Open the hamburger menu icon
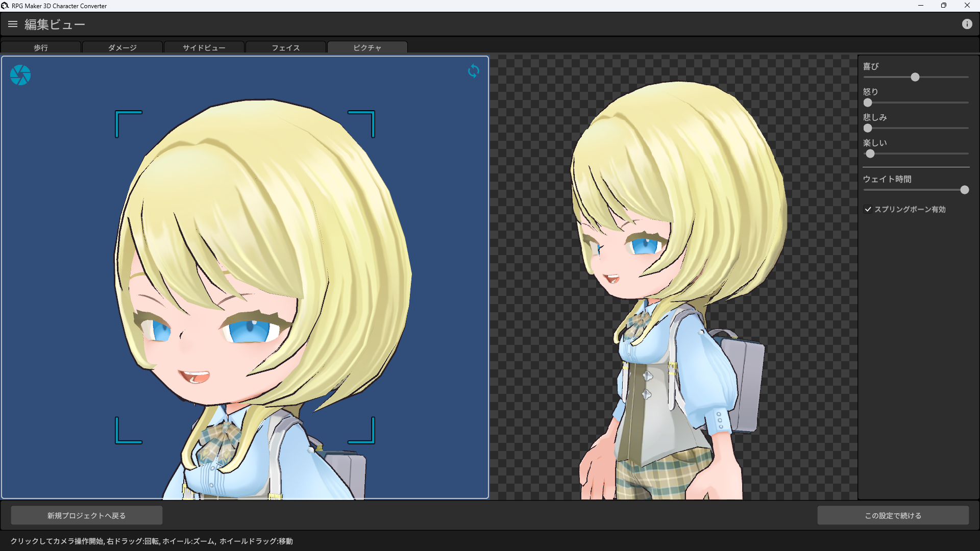Image resolution: width=980 pixels, height=551 pixels. point(13,24)
